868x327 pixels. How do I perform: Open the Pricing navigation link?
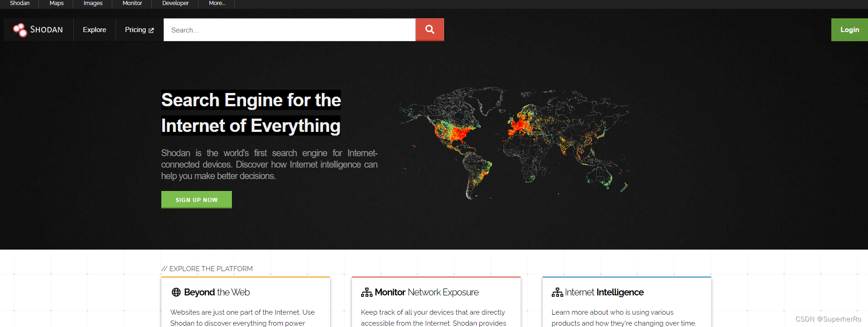click(x=139, y=30)
